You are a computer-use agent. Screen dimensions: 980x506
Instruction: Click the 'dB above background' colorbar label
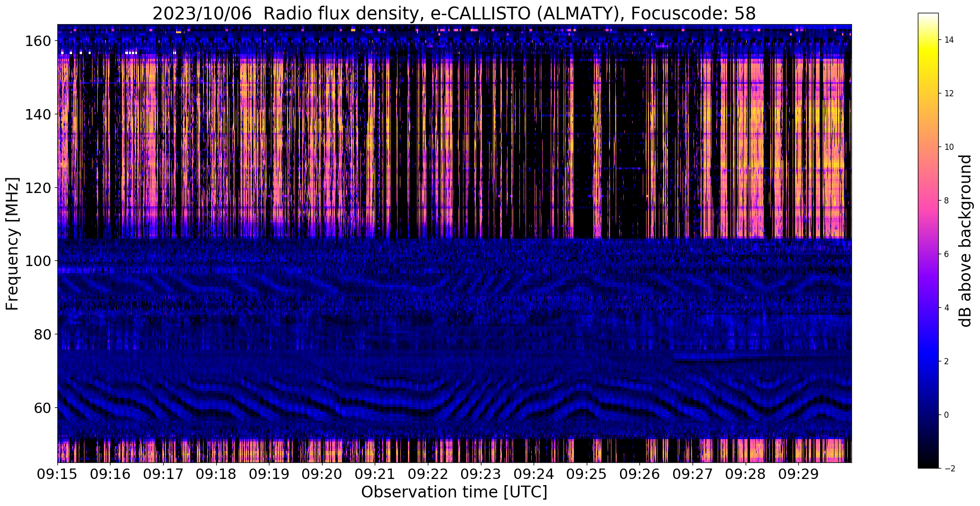click(x=965, y=241)
